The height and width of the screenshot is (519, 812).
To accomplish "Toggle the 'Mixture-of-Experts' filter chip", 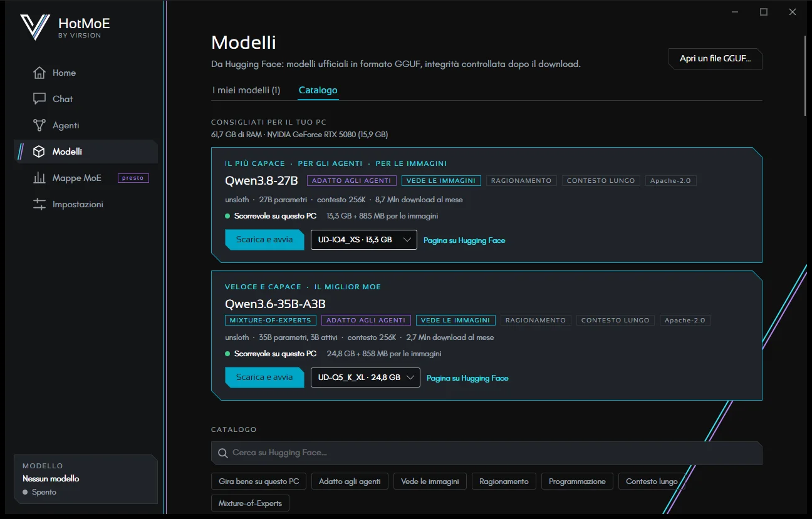I will (x=250, y=503).
